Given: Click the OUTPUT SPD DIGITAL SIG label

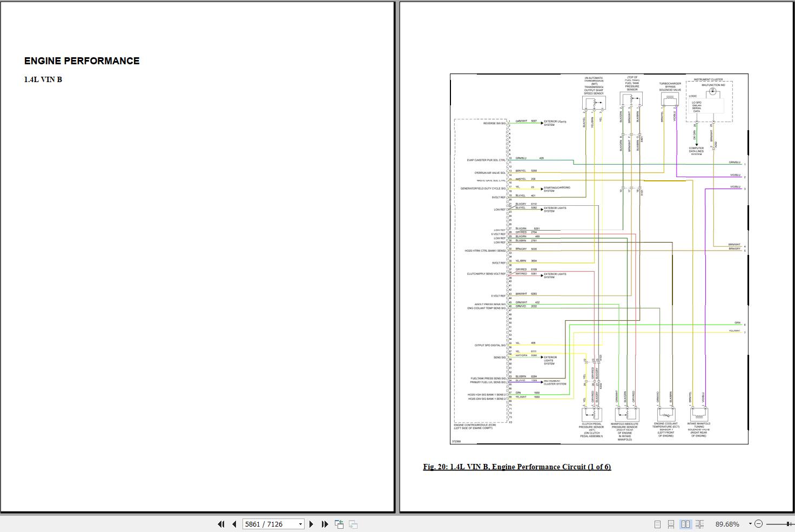Looking at the screenshot, I should tap(490, 346).
